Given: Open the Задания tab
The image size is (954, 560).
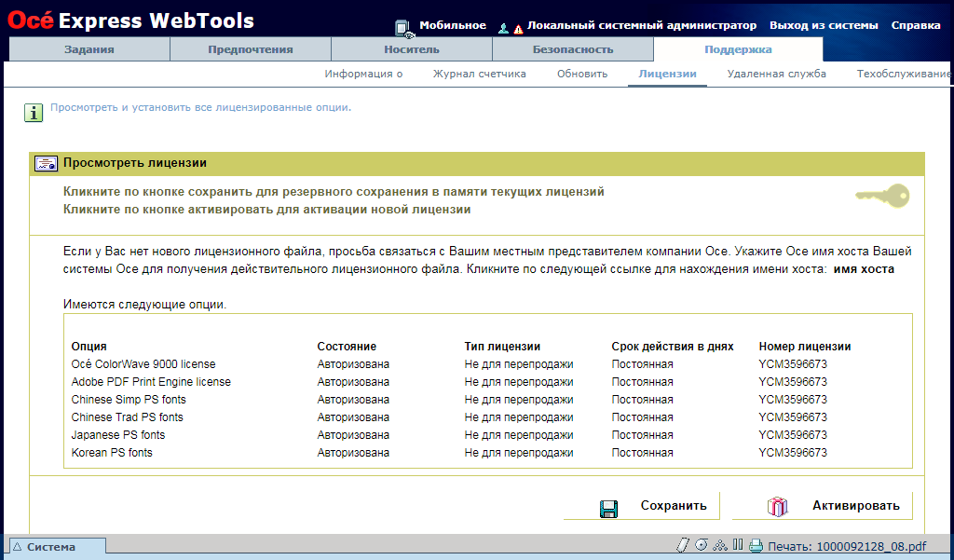Looking at the screenshot, I should (89, 49).
